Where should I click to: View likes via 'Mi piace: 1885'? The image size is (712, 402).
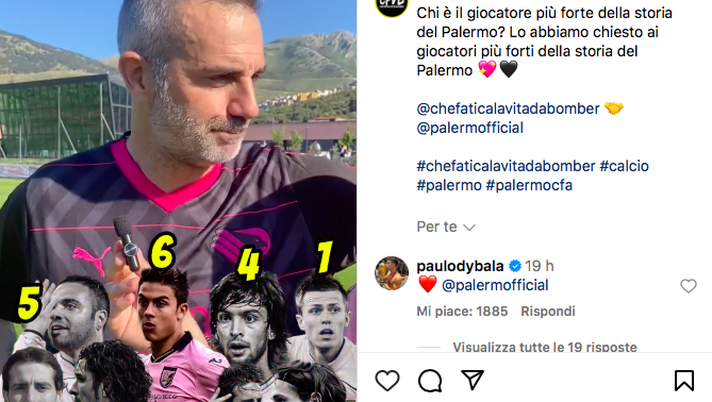462,311
